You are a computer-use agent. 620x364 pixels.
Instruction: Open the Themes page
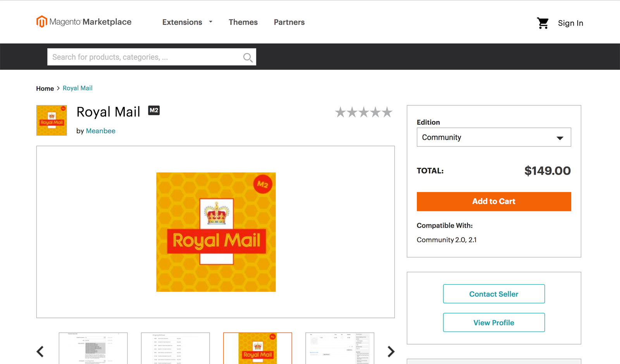243,22
